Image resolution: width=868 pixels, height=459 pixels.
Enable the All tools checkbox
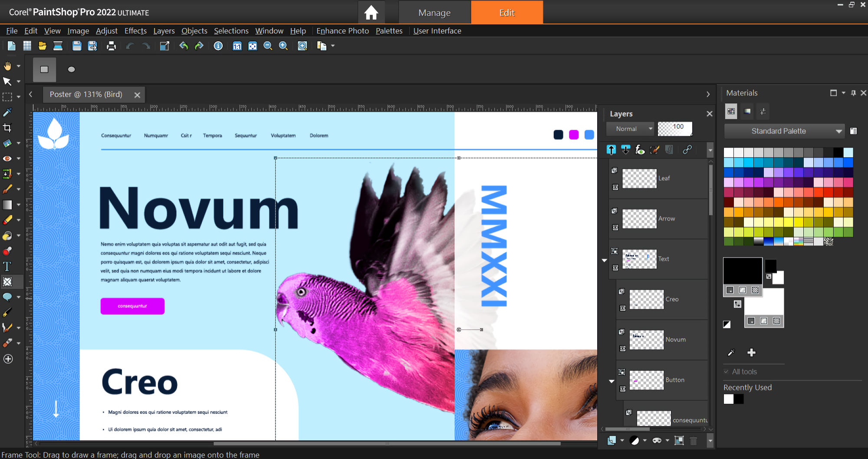(x=726, y=372)
